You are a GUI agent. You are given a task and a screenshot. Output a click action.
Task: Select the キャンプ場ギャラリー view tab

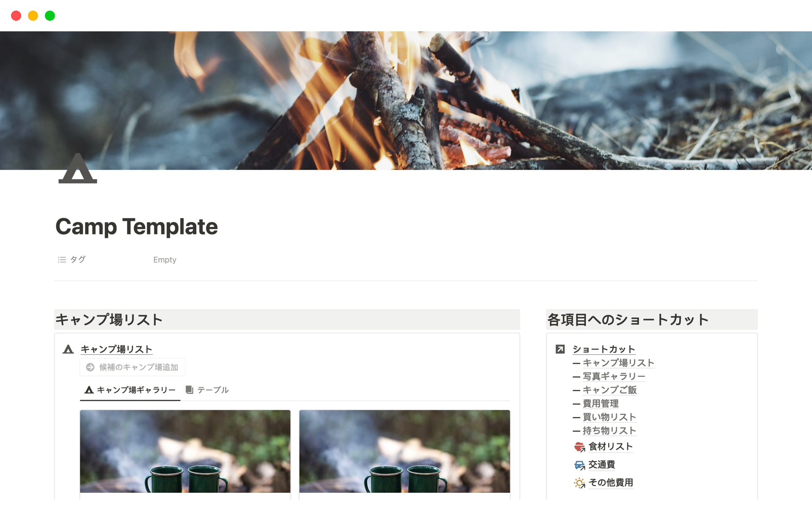[130, 390]
